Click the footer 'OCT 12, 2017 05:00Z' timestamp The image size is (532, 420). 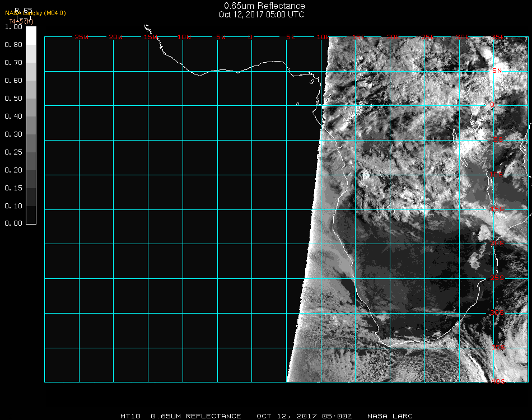coord(304,416)
